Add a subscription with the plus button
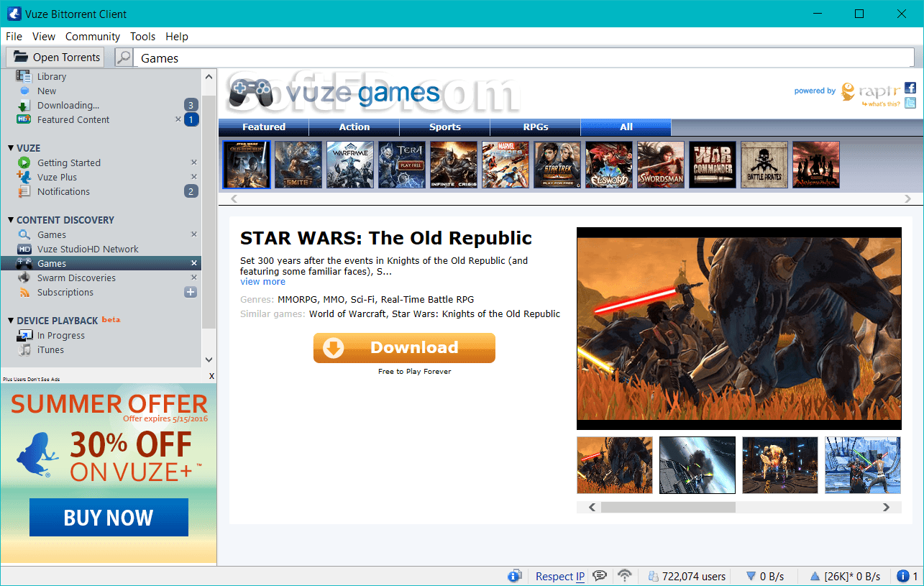Screen dimensions: 924x586 tap(191, 292)
